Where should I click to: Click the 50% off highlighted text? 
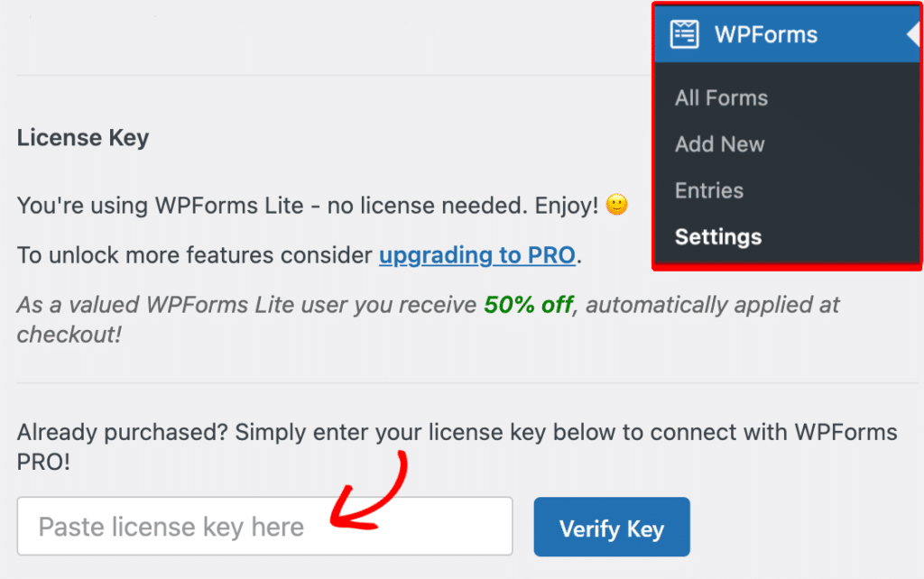click(x=530, y=305)
